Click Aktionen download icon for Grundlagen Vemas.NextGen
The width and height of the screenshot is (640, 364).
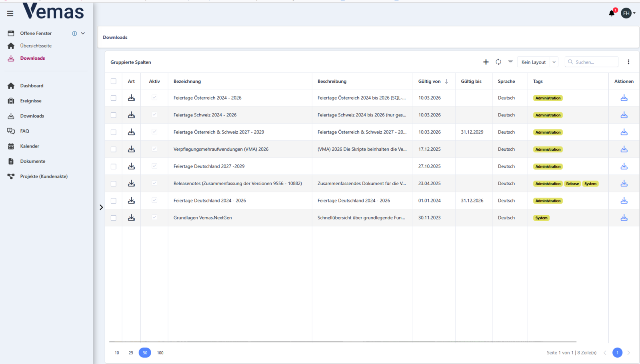point(624,218)
